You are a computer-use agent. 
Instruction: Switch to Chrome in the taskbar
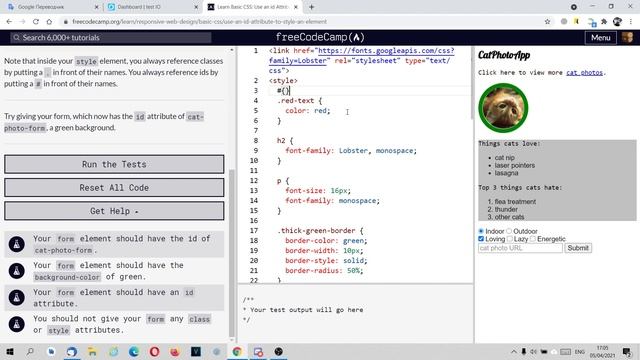pos(237,351)
